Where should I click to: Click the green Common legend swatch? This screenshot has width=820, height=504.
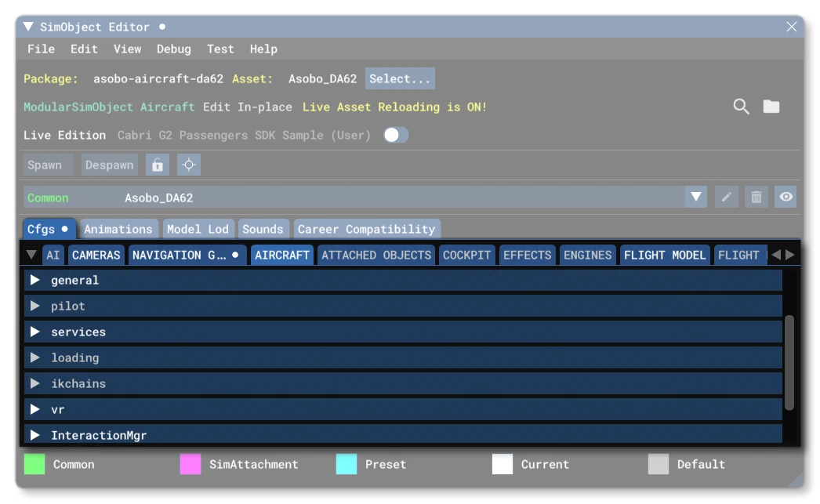point(34,464)
